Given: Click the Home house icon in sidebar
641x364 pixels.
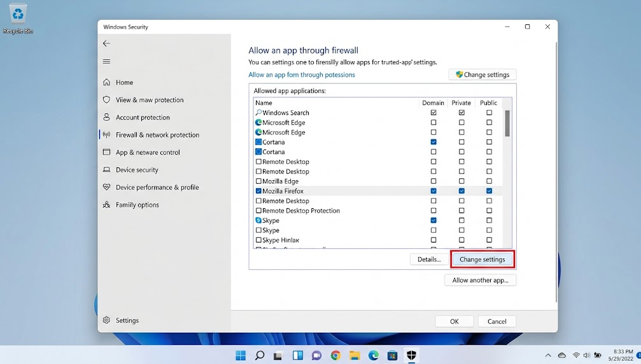Looking at the screenshot, I should pyautogui.click(x=107, y=82).
